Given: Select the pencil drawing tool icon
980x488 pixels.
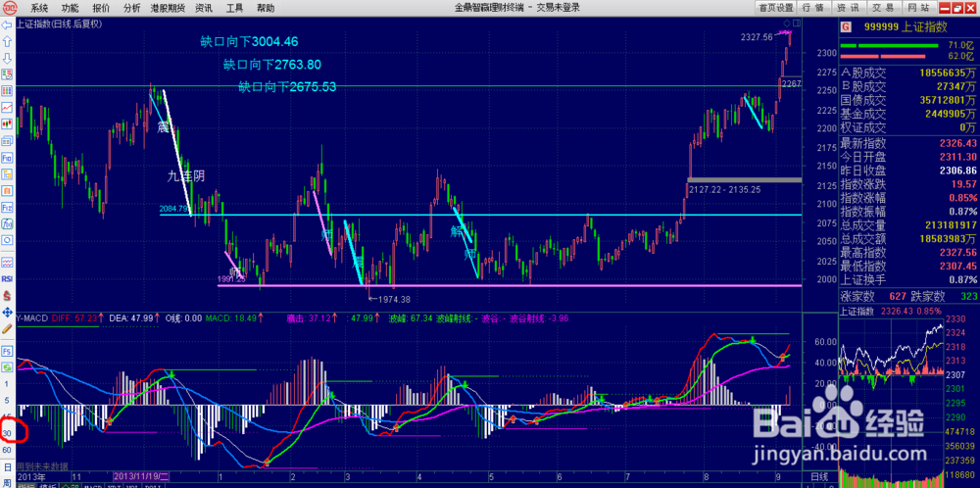Looking at the screenshot, I should [x=7, y=327].
